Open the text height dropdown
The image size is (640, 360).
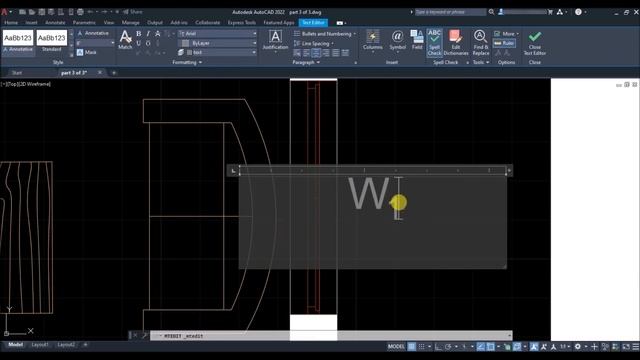pyautogui.click(x=96, y=43)
